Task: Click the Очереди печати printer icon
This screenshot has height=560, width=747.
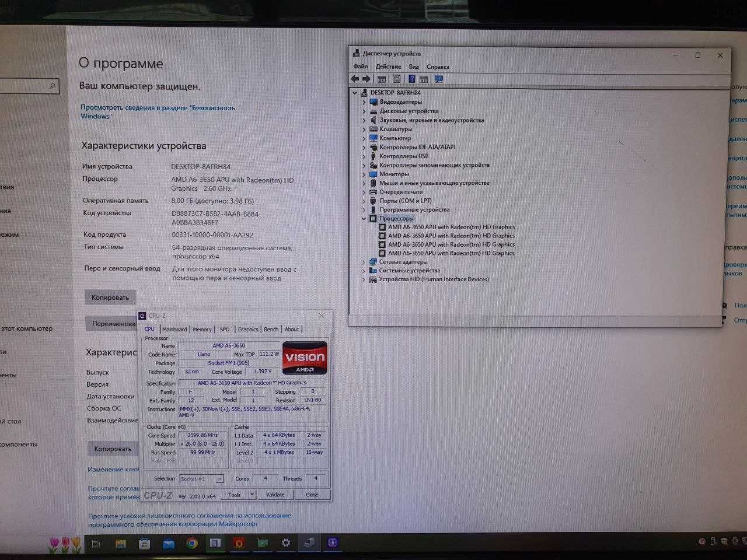Action: 373,191
